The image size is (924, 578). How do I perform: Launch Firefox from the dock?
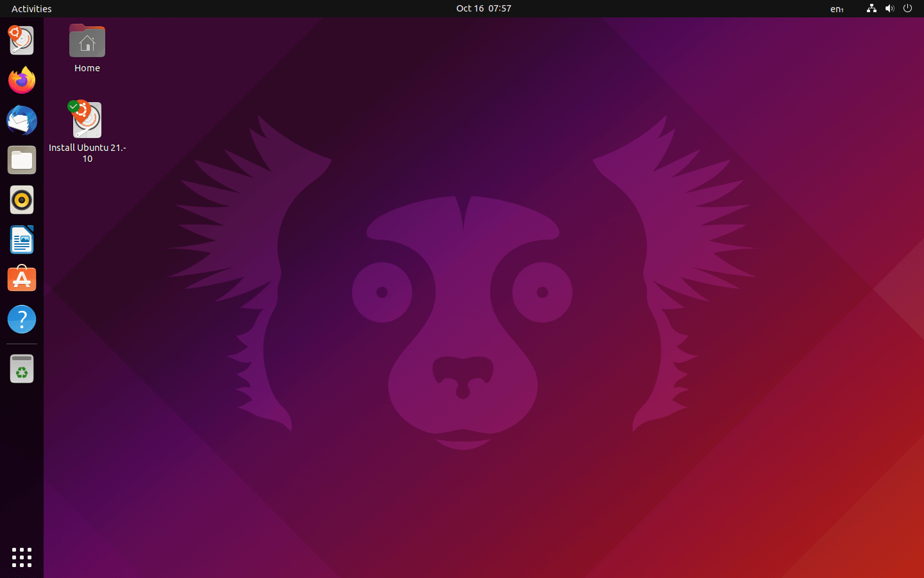pos(22,80)
